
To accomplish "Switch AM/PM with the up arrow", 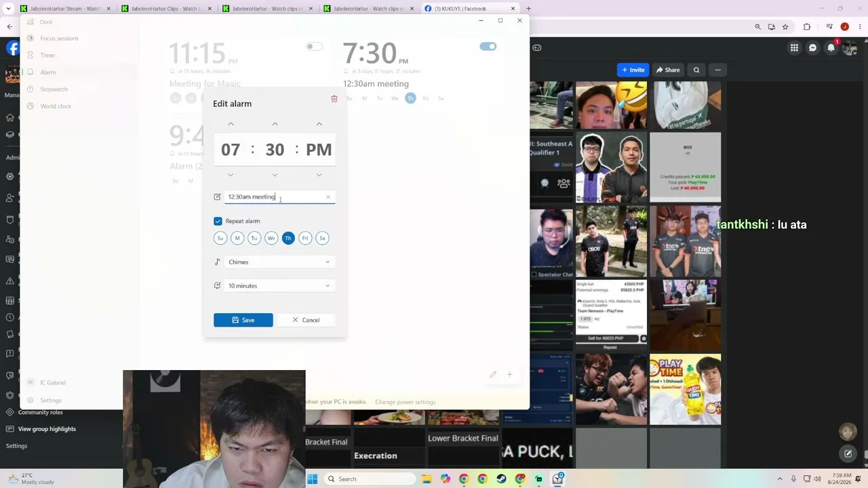I will tap(319, 124).
